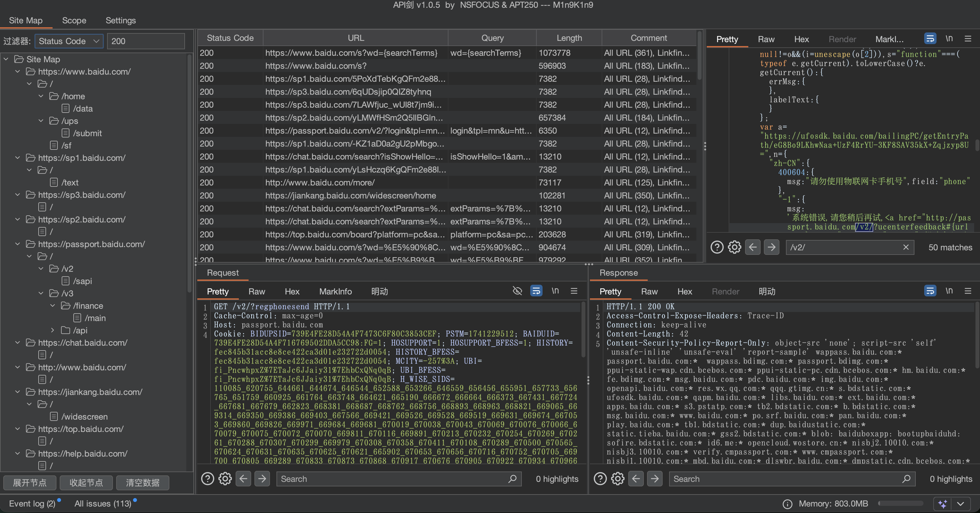Viewport: 980px width, 513px height.
Task: Click the 清空数据 button
Action: coord(143,483)
